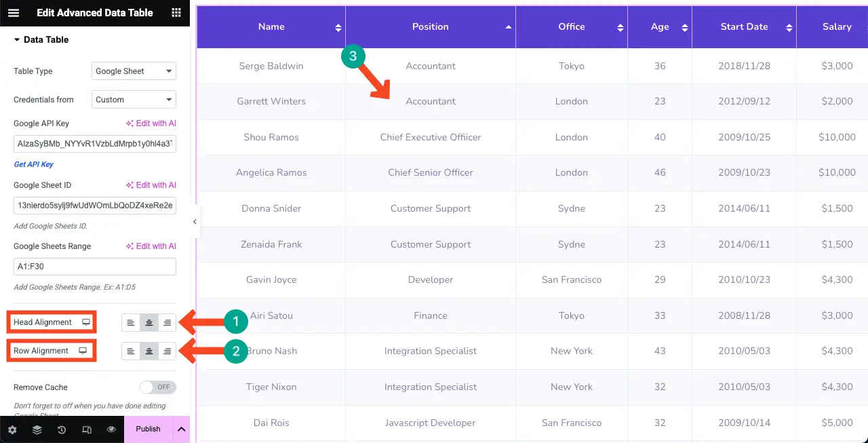
Task: Click Edit with AI for Google Sheets Range
Action: coord(151,246)
